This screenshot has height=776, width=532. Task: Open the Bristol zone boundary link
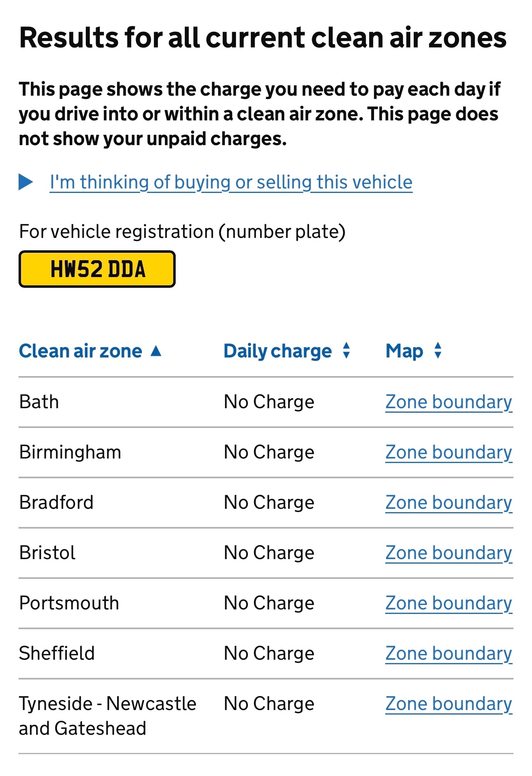(x=448, y=553)
